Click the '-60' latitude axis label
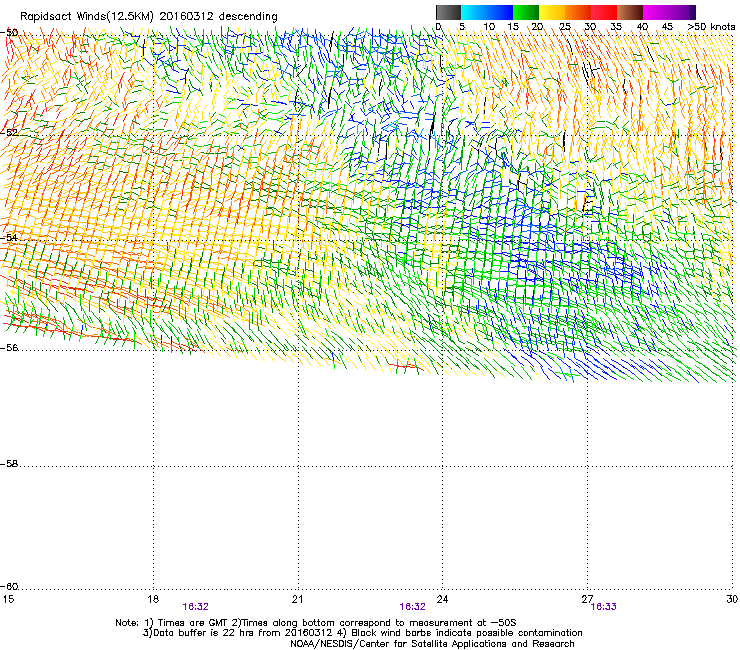740x650 pixels. tap(9, 587)
